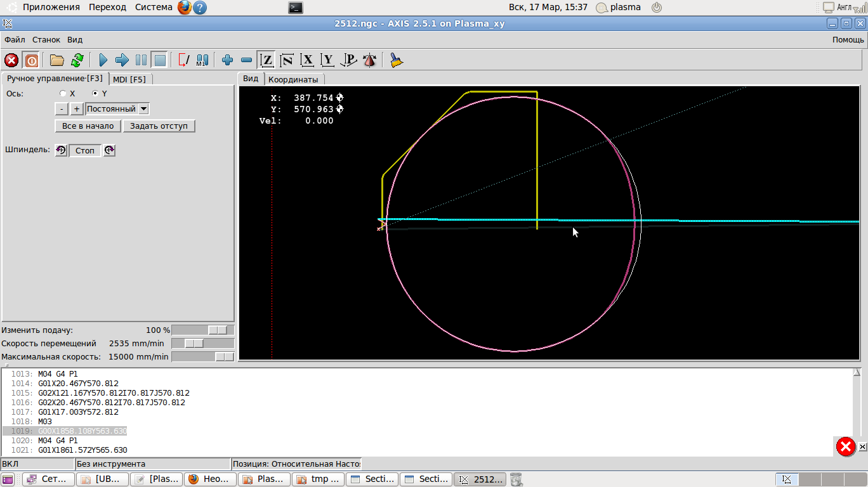Select the Y axis radio button
Screen dimensions: 868x487
click(95, 93)
